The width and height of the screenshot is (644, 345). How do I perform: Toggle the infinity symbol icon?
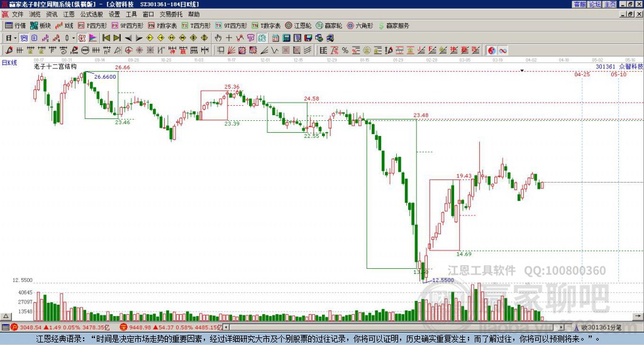click(x=502, y=50)
